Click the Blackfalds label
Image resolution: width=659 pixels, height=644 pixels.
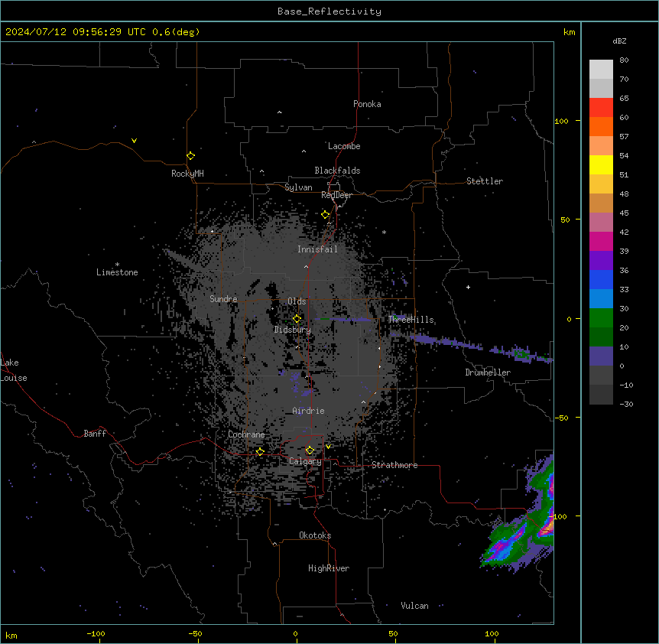point(337,171)
